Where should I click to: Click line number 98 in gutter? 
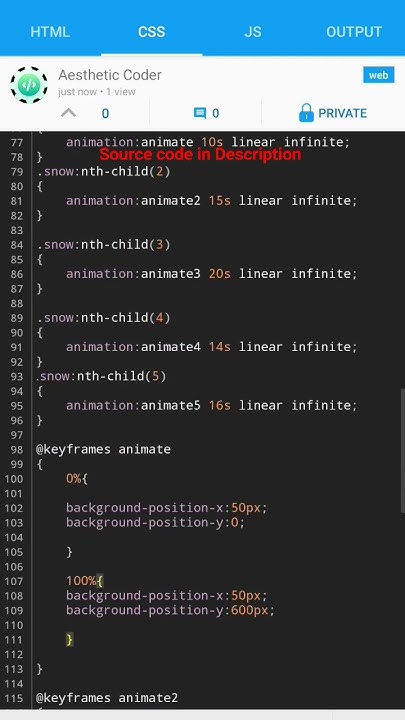click(x=16, y=450)
